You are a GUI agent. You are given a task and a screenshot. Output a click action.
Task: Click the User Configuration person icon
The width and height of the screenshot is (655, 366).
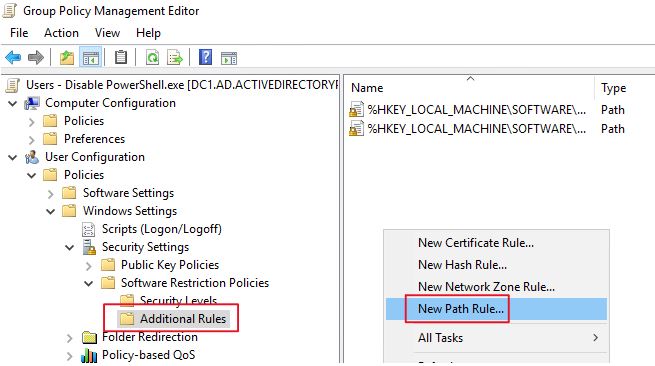(x=32, y=157)
